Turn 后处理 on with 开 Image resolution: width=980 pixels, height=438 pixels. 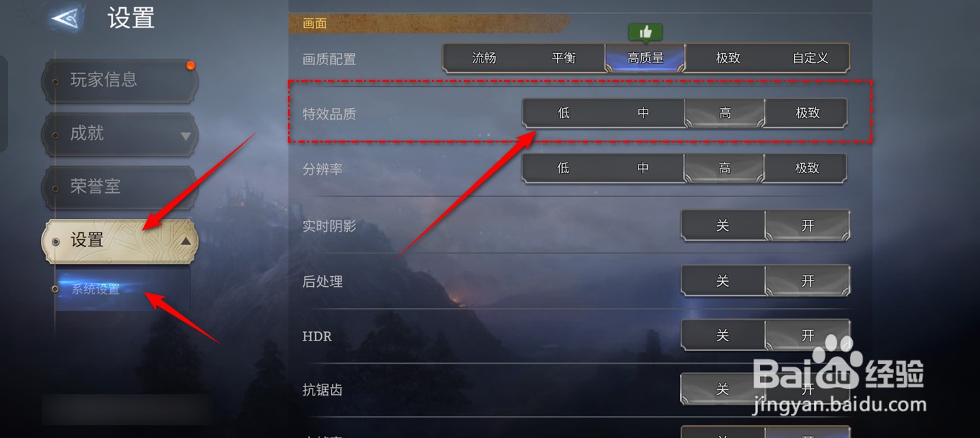coord(807,281)
